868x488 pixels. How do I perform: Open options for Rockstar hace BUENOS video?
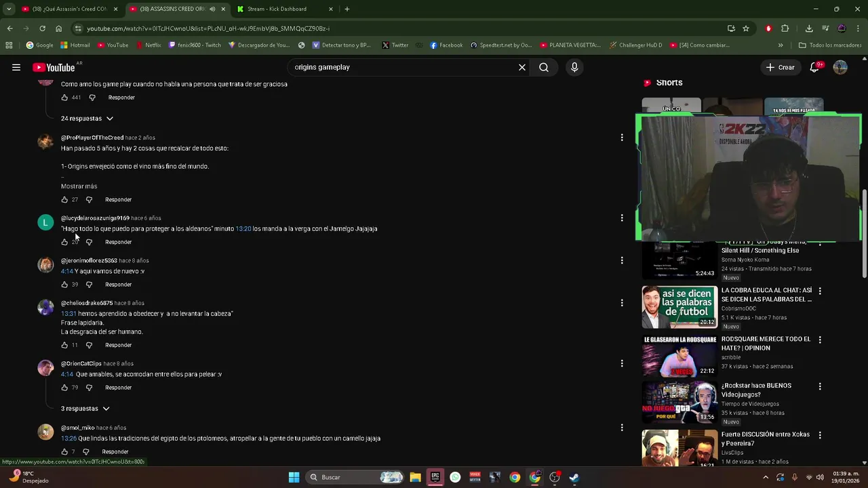820,386
